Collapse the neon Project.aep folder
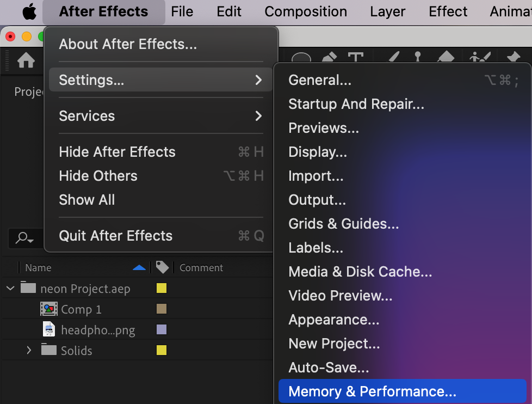 tap(10, 289)
